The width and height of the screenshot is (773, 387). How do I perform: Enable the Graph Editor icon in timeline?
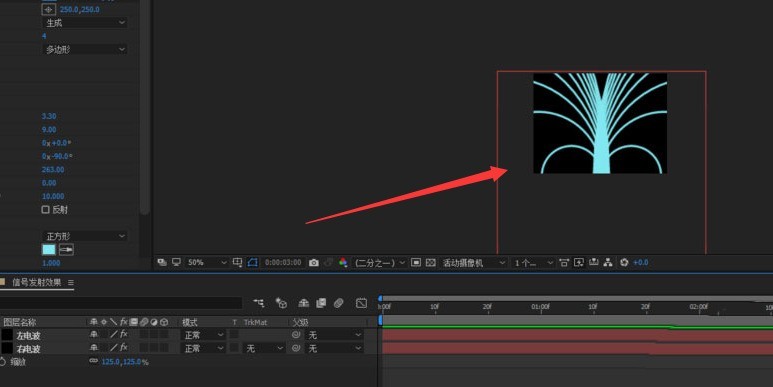click(361, 303)
